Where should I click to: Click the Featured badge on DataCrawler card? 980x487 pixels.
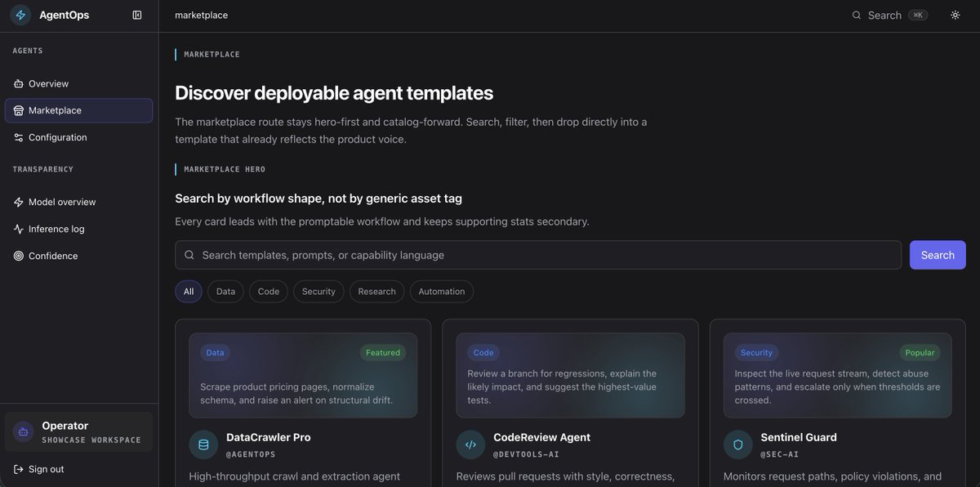[x=383, y=353]
